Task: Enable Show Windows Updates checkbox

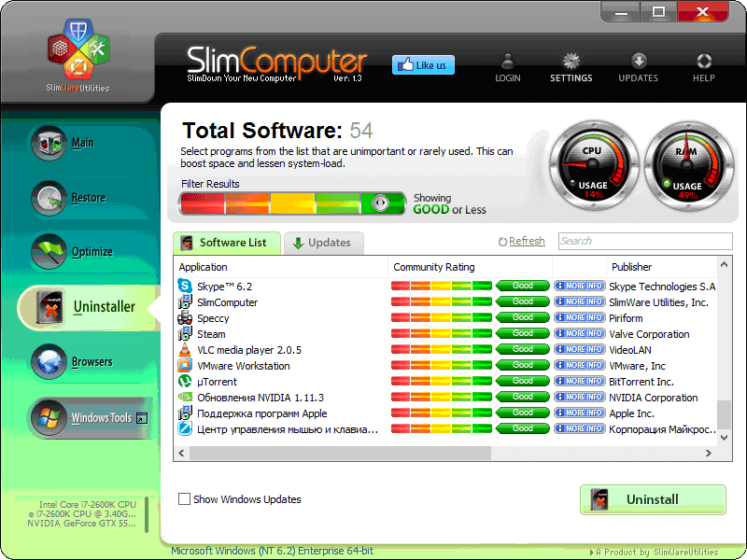Action: (x=184, y=499)
